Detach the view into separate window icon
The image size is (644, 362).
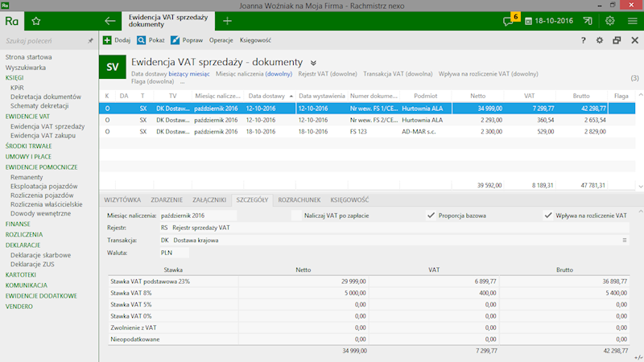click(617, 40)
